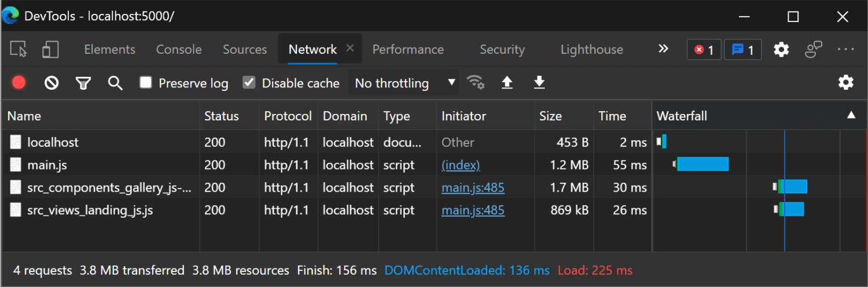This screenshot has width=868, height=287.
Task: Open the Performance tab
Action: tap(408, 50)
